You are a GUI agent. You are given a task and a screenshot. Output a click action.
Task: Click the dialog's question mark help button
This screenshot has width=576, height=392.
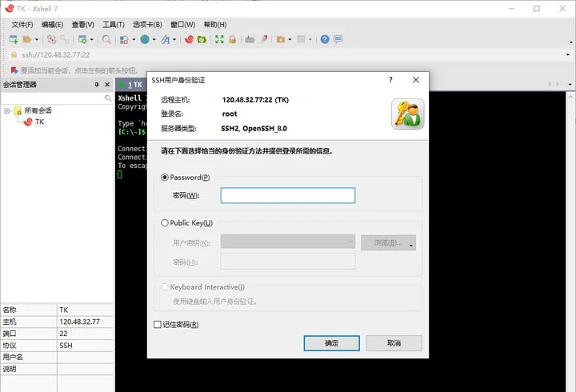click(391, 80)
